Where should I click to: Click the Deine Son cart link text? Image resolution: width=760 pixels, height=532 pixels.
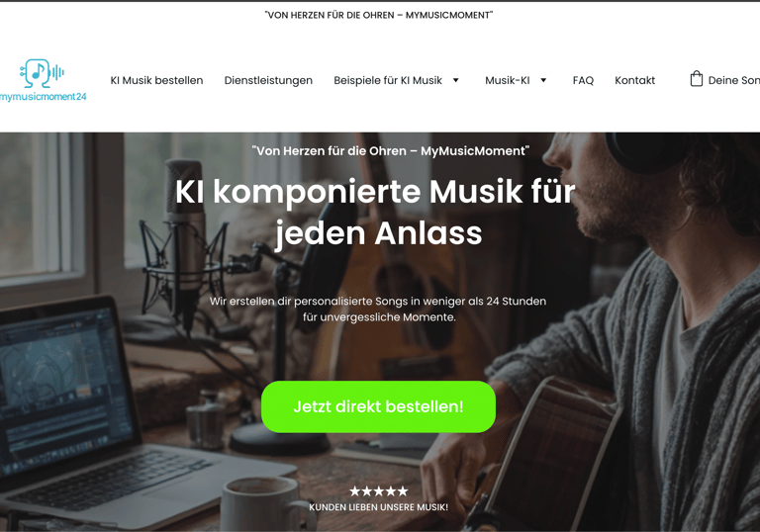(x=734, y=80)
